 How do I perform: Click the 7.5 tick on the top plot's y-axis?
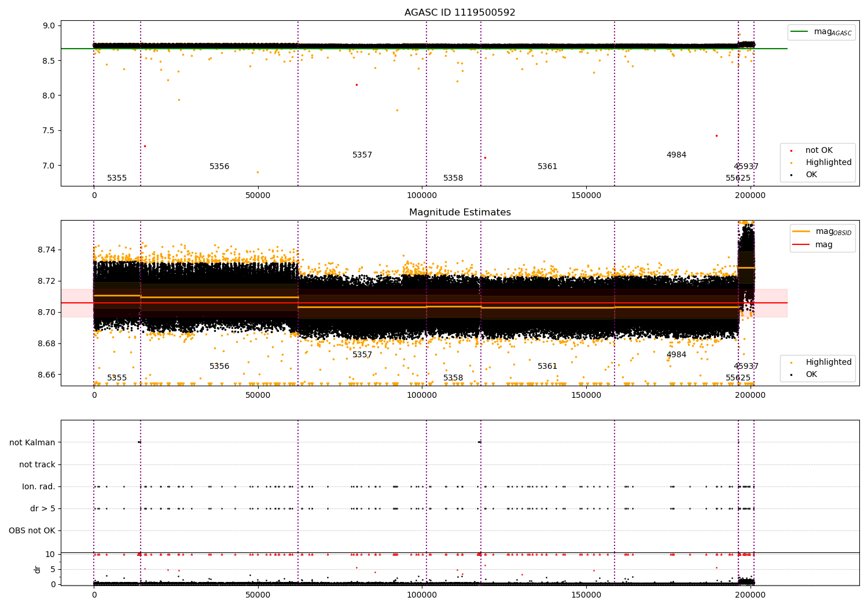click(x=49, y=130)
